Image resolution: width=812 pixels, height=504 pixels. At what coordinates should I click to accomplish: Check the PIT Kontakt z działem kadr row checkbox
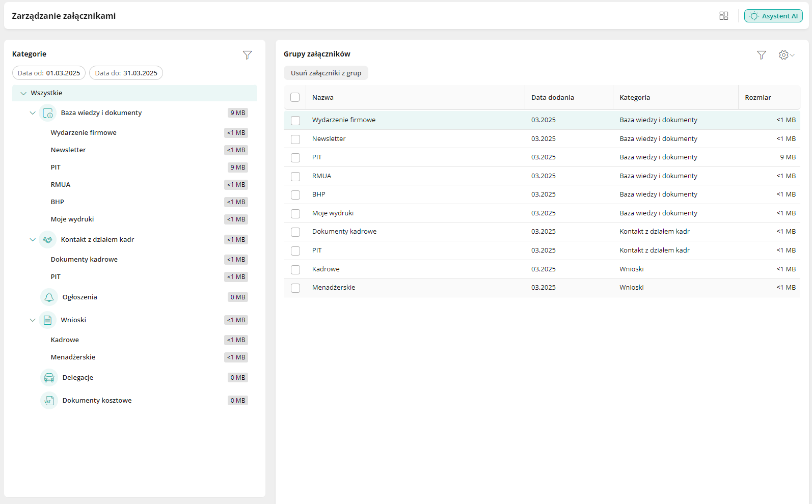(295, 251)
